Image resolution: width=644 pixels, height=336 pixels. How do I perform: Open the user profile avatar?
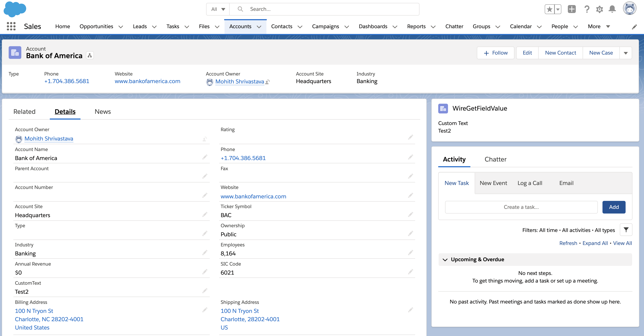tap(630, 8)
